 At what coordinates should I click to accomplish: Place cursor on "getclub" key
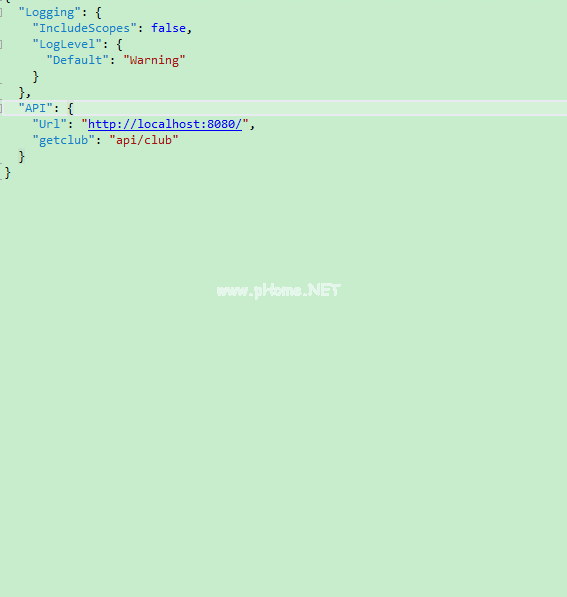coord(64,140)
